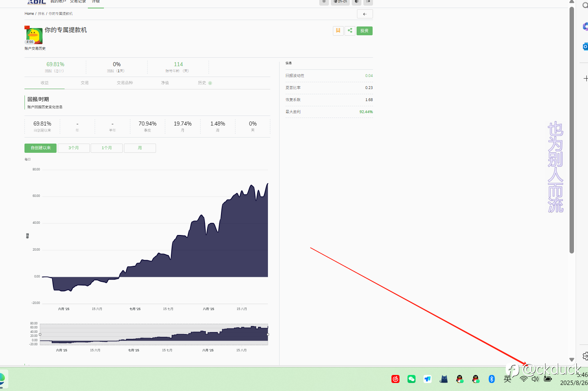Switch the 英 input method indicator
The image size is (588, 391).
coord(508,379)
